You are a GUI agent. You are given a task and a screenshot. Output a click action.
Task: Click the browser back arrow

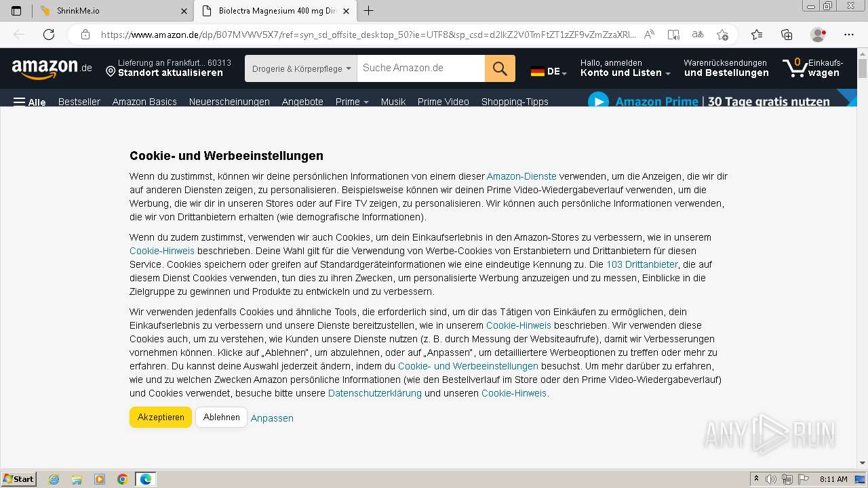(x=19, y=35)
